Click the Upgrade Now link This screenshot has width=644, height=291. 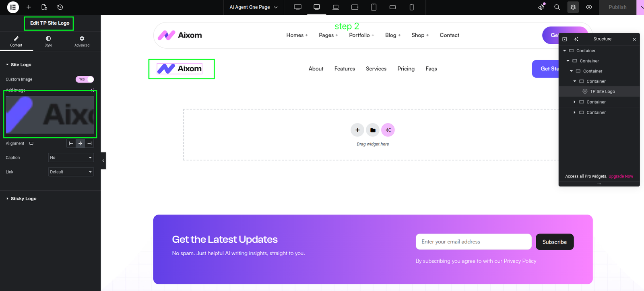click(x=621, y=176)
